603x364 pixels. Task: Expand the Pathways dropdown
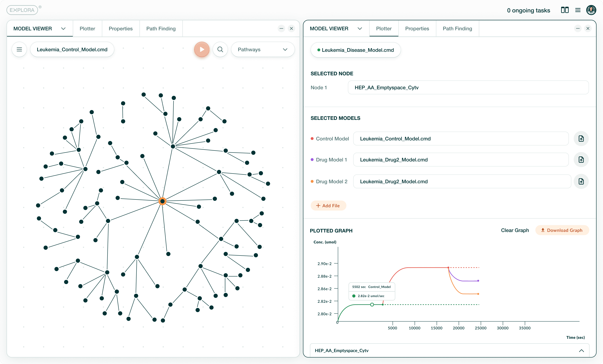(x=263, y=49)
